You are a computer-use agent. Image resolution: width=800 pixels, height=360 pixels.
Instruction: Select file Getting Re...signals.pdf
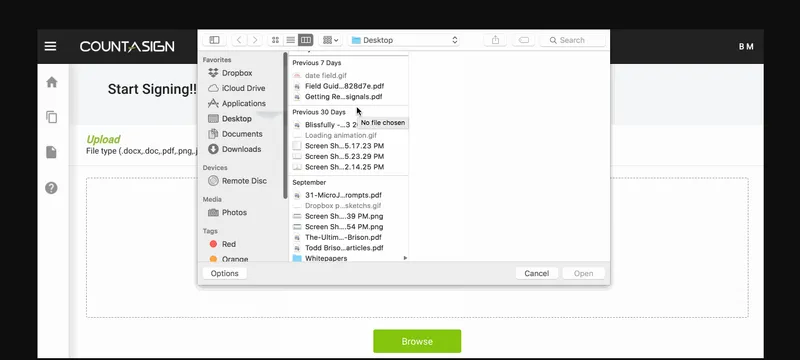click(343, 96)
